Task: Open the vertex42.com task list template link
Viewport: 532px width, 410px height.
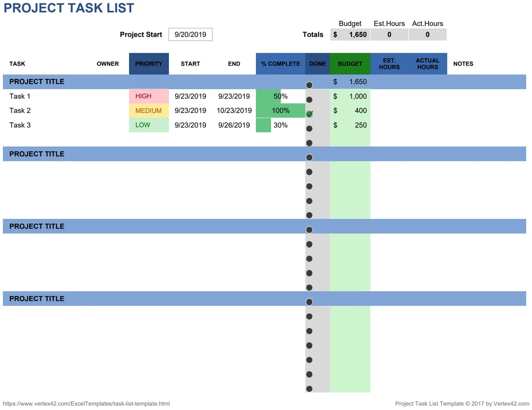Action: (x=86, y=404)
